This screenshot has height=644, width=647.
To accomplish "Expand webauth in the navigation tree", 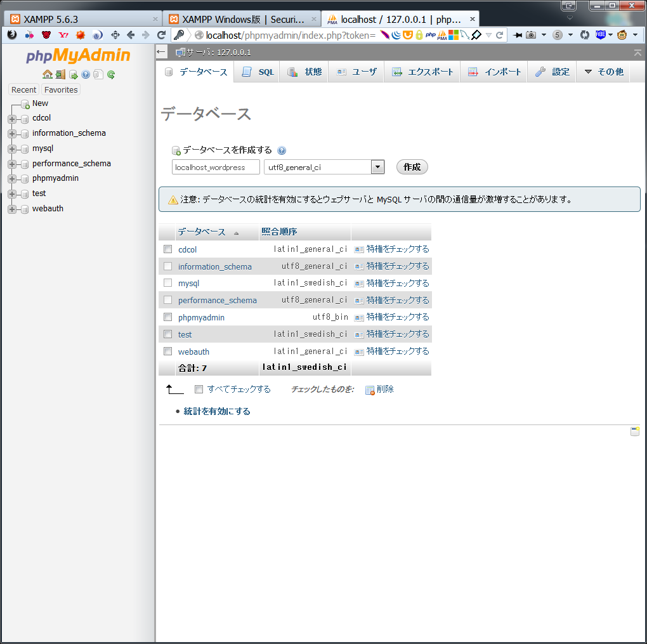I will click(12, 210).
